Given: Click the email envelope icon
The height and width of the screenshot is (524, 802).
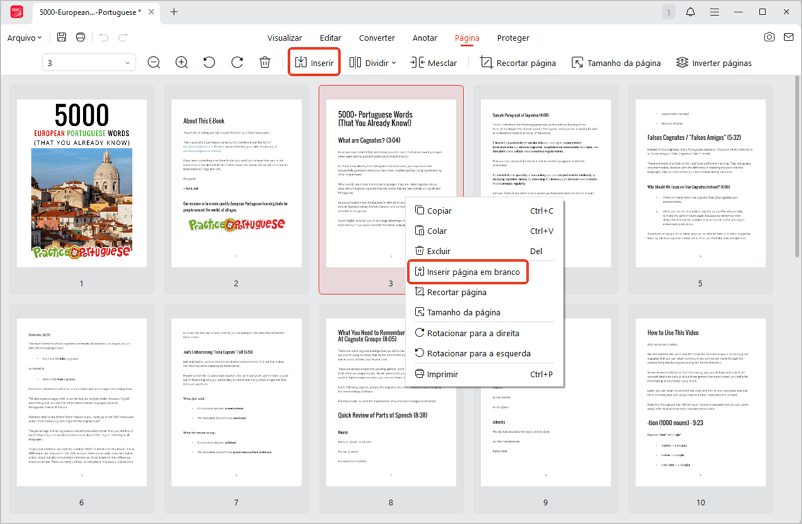Looking at the screenshot, I should [789, 37].
